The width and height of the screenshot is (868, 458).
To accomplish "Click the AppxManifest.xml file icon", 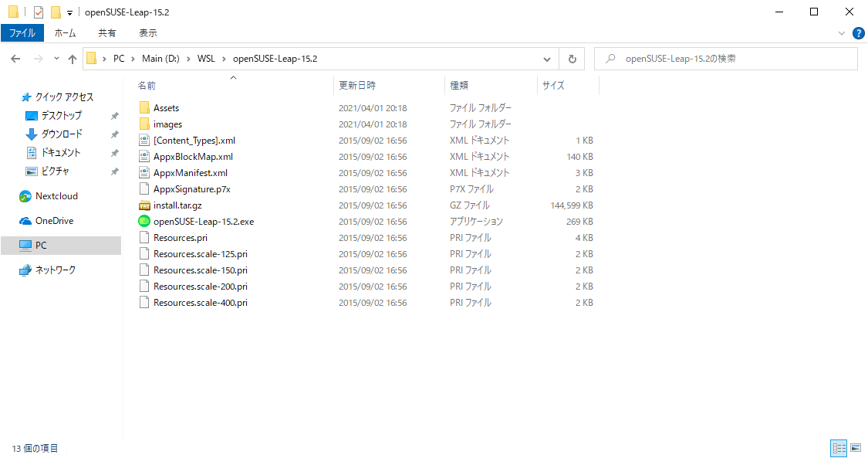I will coord(144,173).
